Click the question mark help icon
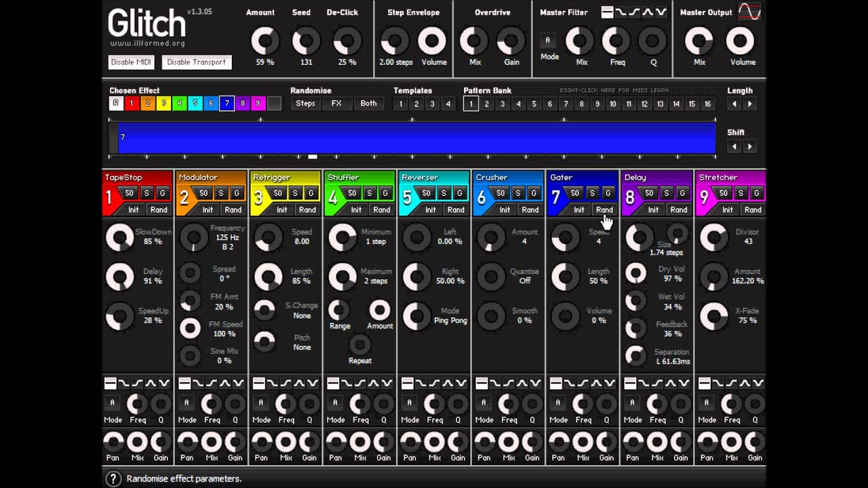Viewport: 868px width, 488px height. pyautogui.click(x=114, y=479)
